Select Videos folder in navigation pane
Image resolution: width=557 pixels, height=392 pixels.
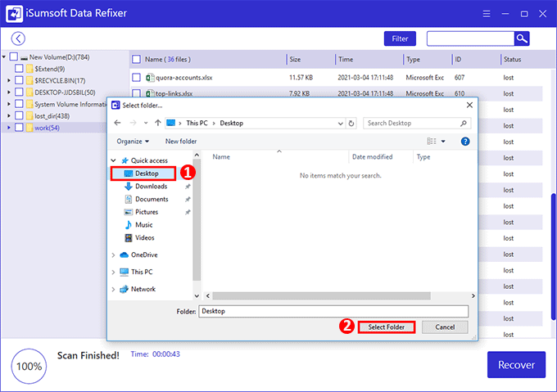pyautogui.click(x=144, y=238)
